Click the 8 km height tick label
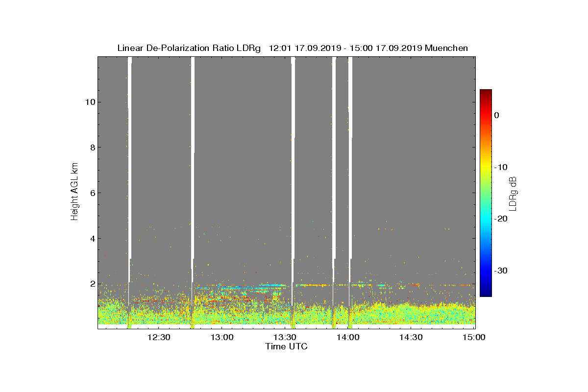Viewport: 588px width, 392px height. tap(92, 147)
